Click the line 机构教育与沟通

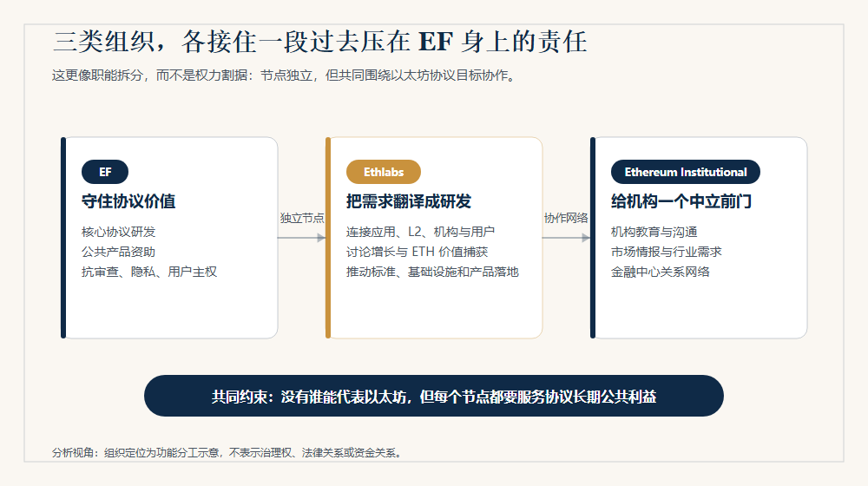[654, 232]
